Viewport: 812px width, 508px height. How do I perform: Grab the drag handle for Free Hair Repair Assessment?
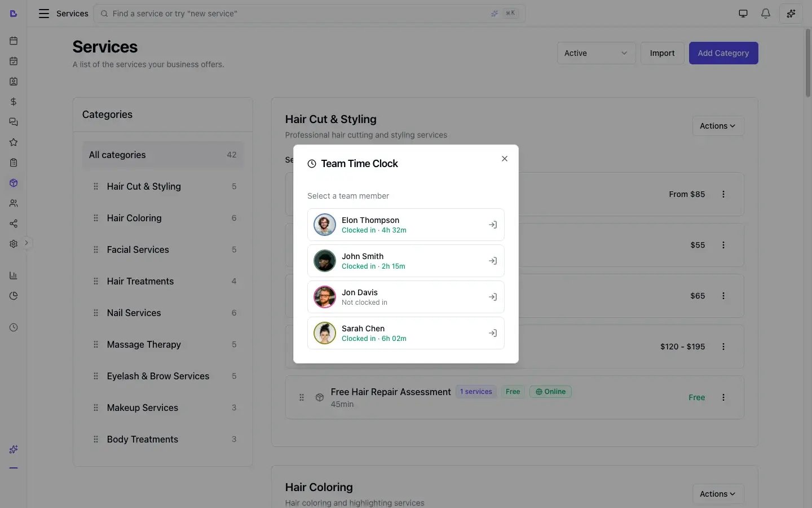pos(302,397)
